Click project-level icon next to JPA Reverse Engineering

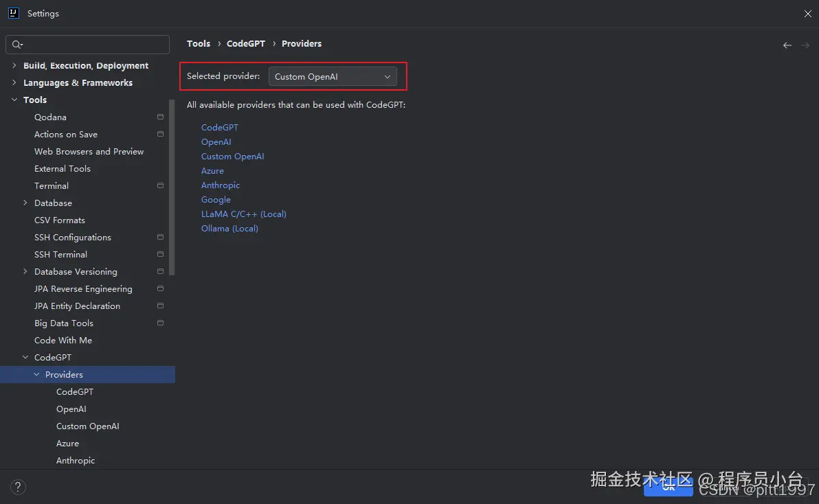coord(160,288)
